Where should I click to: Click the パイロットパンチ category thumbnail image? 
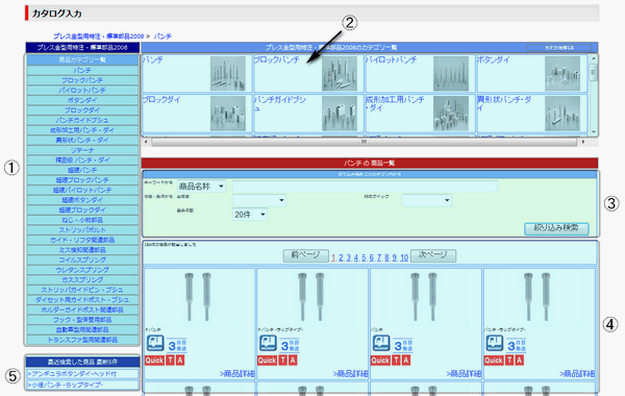click(x=451, y=73)
